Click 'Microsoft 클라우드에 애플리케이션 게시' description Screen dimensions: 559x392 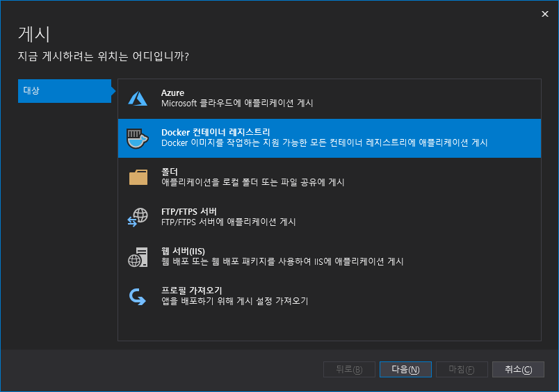click(237, 104)
